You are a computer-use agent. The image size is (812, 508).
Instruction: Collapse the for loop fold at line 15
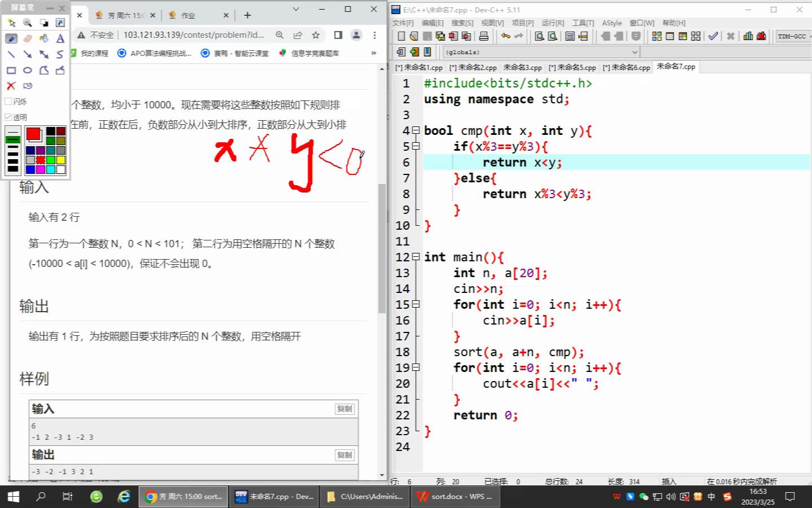click(x=416, y=304)
